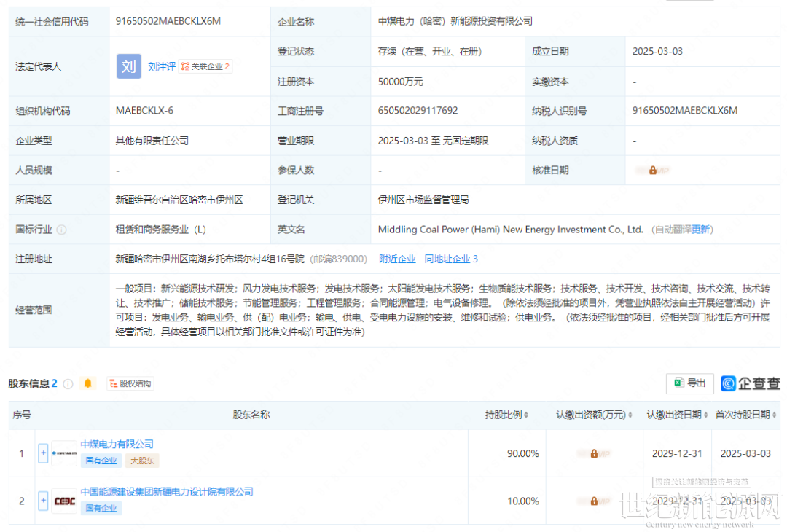Open the 关联企业 2 tag
The image size is (787, 532).
pyautogui.click(x=205, y=66)
